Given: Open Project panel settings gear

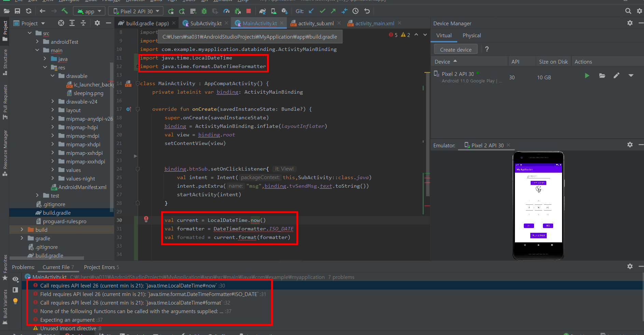Looking at the screenshot, I should 97,23.
